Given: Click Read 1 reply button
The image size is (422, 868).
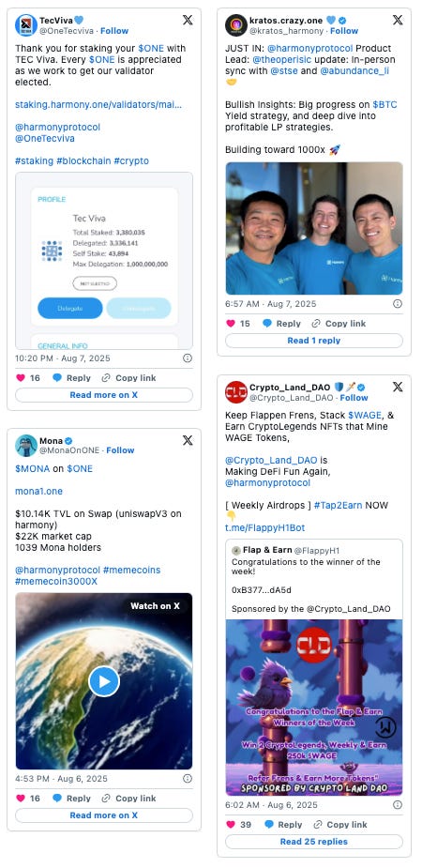Looking at the screenshot, I should (313, 341).
